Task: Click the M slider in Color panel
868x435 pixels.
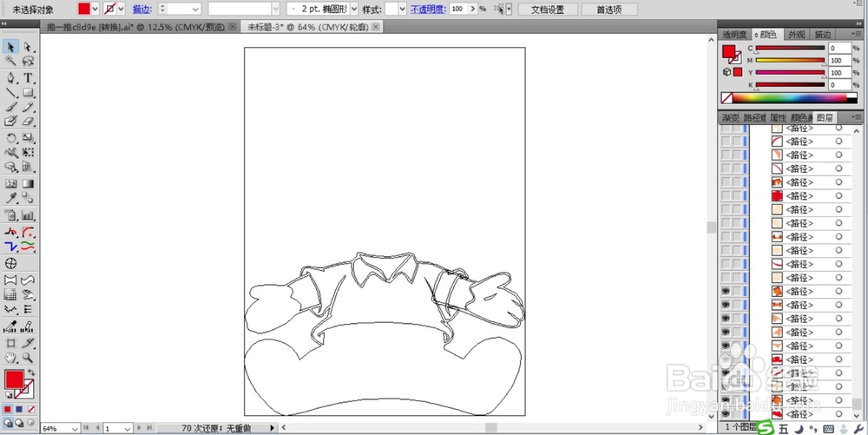Action: (x=790, y=60)
